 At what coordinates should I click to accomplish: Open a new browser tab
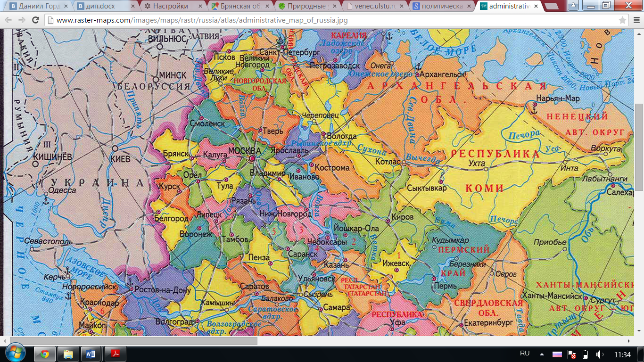[x=551, y=6]
